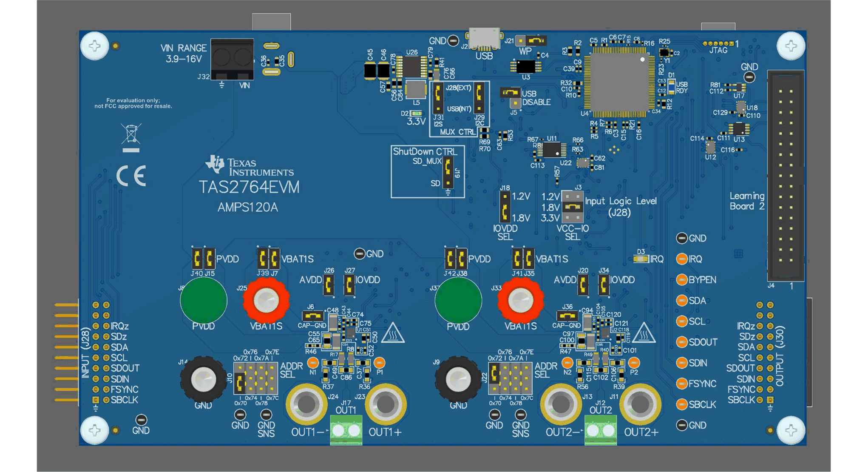
Task: Click the OUT2+ output jack J11
Action: (x=640, y=404)
